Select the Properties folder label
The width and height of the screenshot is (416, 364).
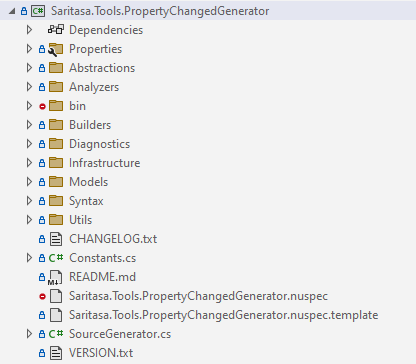pos(96,49)
